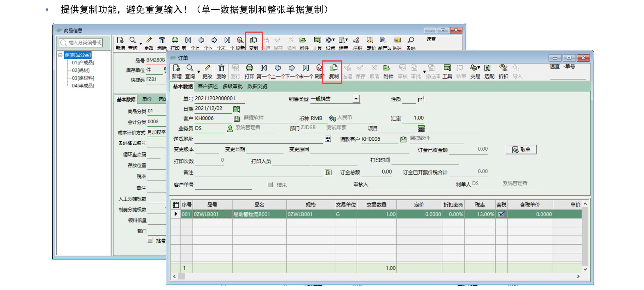Open the 销售类型 dropdown list

[356, 99]
